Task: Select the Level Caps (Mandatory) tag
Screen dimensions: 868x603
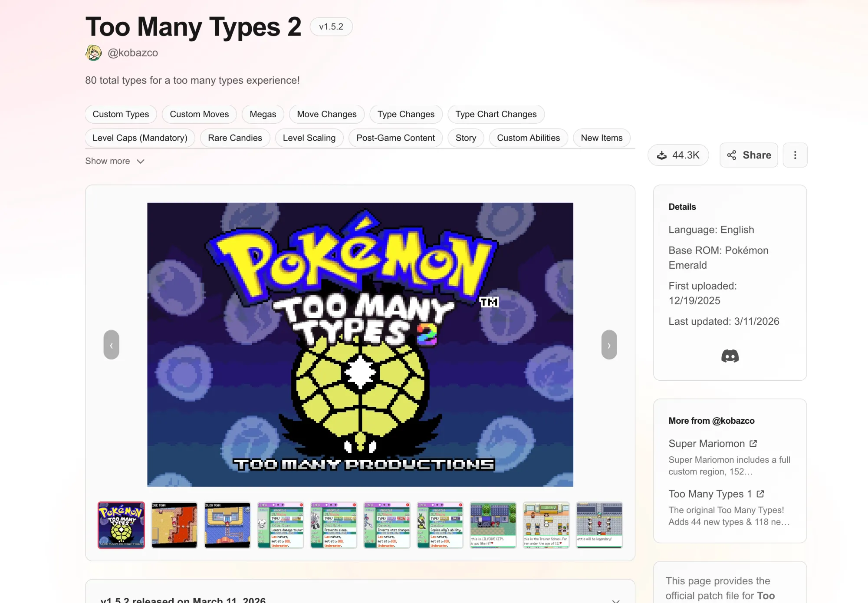Action: point(140,138)
